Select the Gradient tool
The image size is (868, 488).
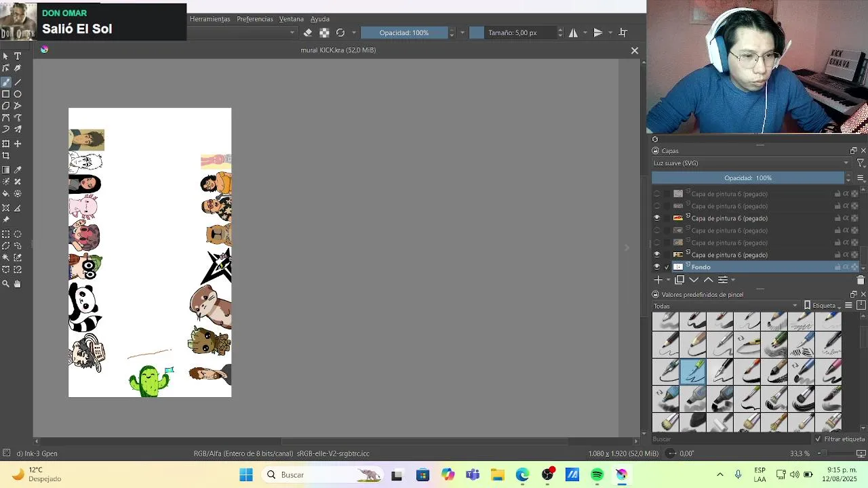(6, 169)
